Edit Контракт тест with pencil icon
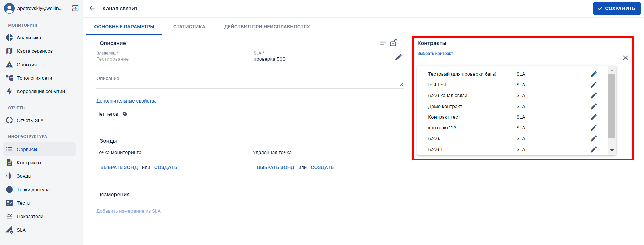The width and height of the screenshot is (644, 245). tap(594, 117)
